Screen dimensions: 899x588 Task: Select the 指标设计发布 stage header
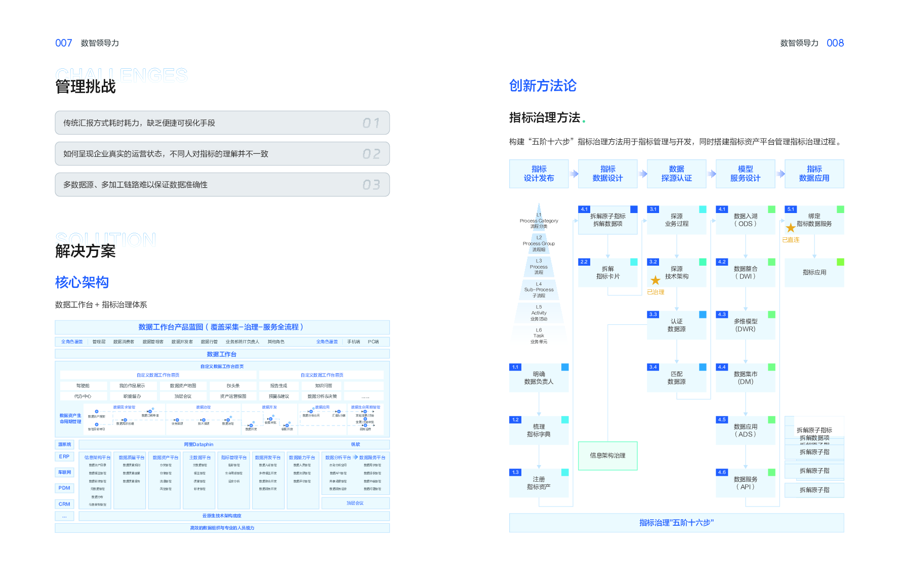539,174
